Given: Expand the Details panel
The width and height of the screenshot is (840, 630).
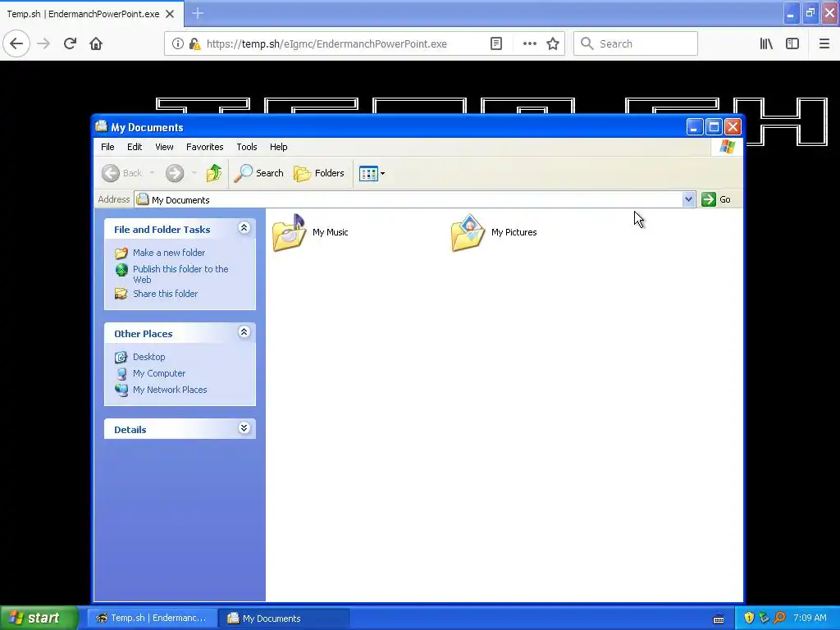Looking at the screenshot, I should click(244, 428).
